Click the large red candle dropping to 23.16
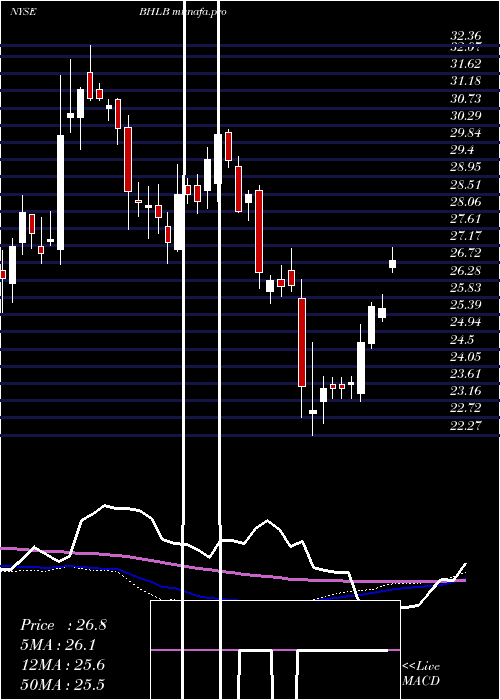Screen dimensions: 500x700 302,342
